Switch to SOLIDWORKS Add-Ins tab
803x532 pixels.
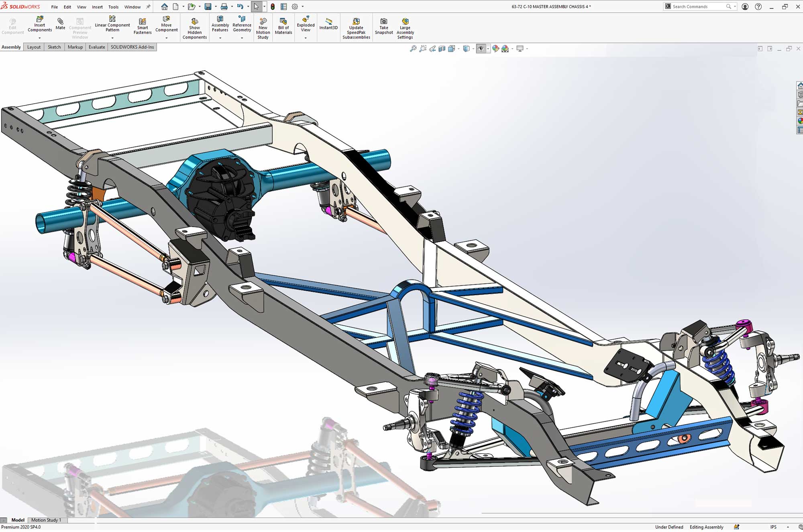coord(132,47)
